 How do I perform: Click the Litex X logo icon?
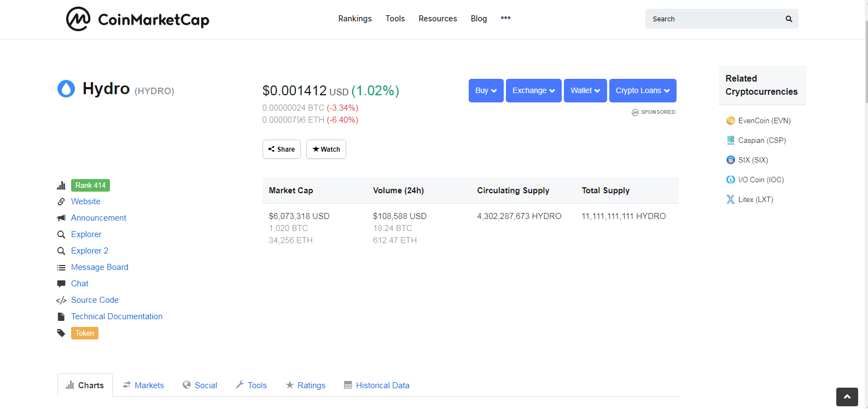(730, 199)
